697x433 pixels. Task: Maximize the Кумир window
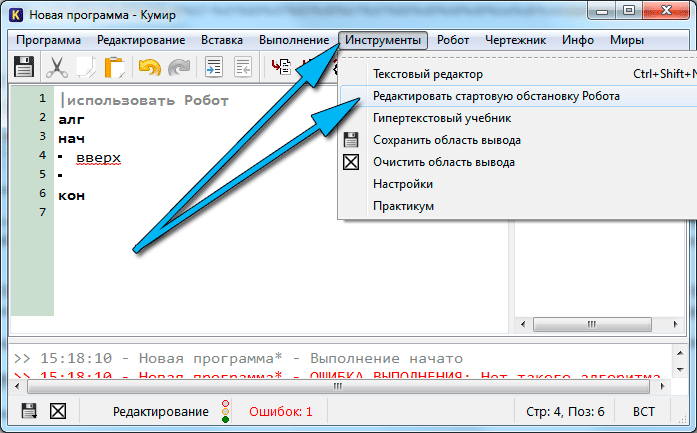[x=629, y=11]
